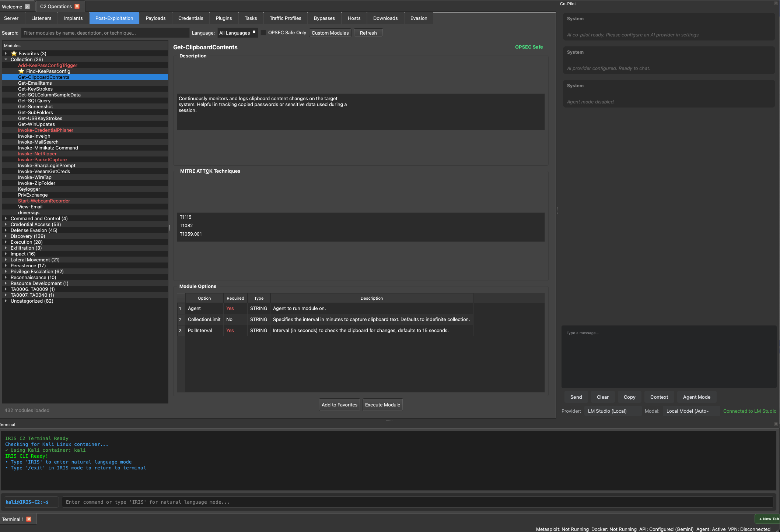The image size is (780, 532).
Task: Click the star beside Find-KeePassconfig
Action: [21, 71]
